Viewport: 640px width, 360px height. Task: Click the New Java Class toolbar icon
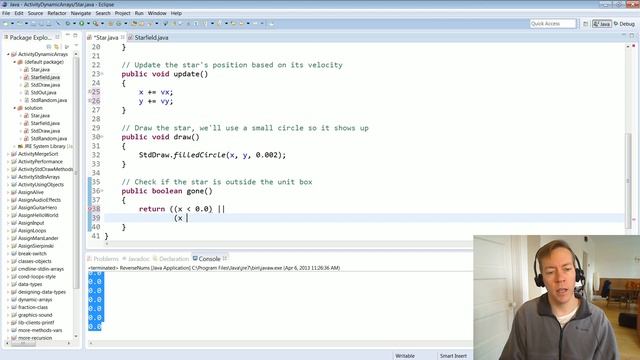click(x=119, y=24)
